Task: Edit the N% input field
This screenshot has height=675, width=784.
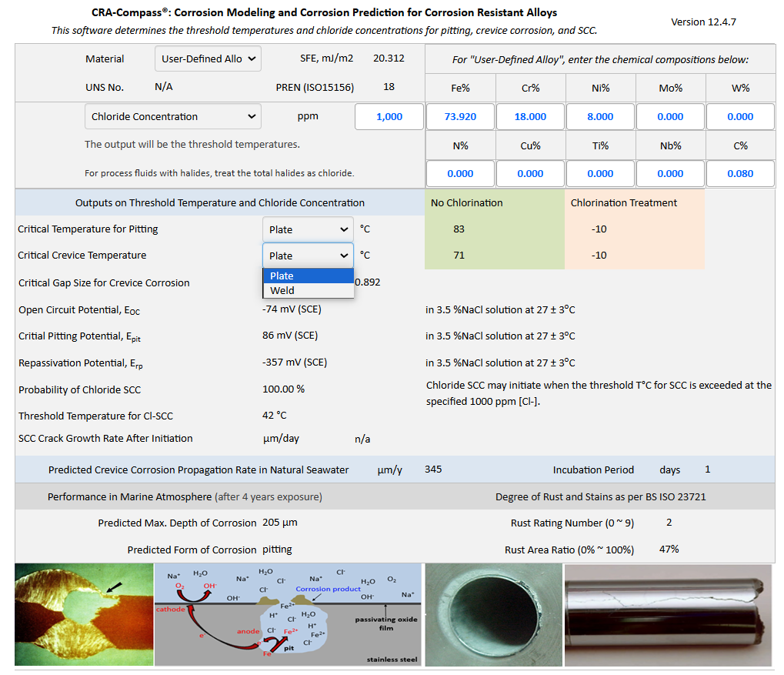Action: click(460, 174)
